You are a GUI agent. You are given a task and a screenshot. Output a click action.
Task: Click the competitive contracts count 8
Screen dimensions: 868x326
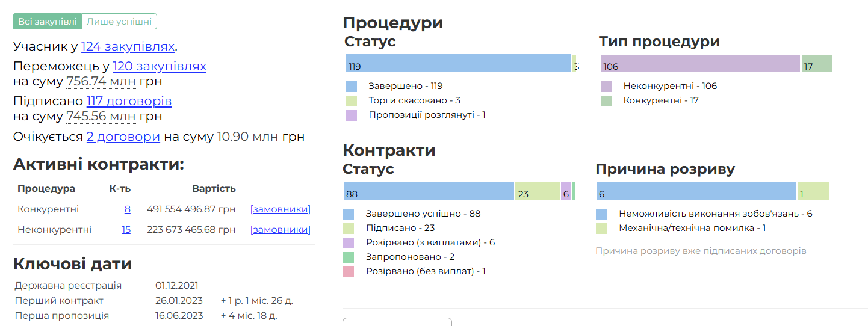(x=127, y=209)
